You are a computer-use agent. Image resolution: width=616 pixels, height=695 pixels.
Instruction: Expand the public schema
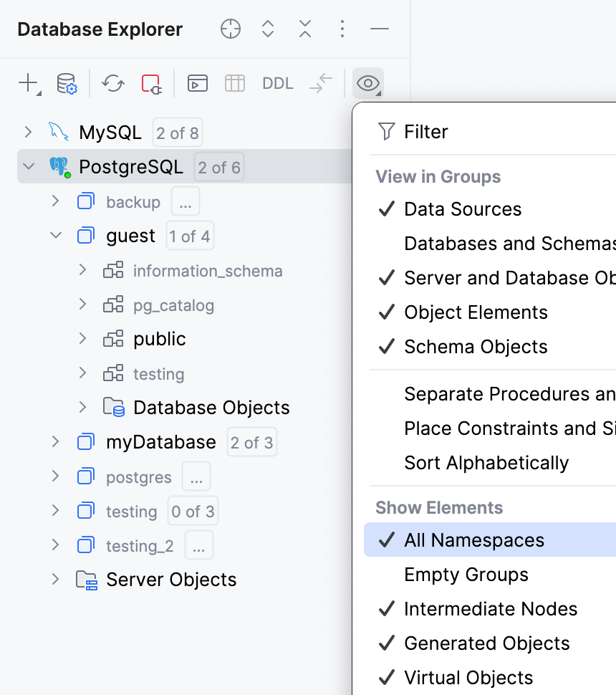(82, 339)
